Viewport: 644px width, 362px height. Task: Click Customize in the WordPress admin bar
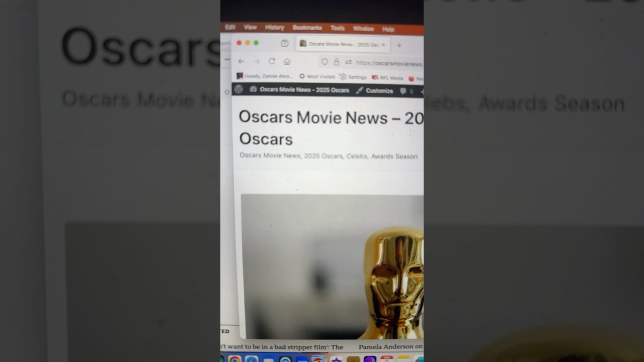pos(374,91)
